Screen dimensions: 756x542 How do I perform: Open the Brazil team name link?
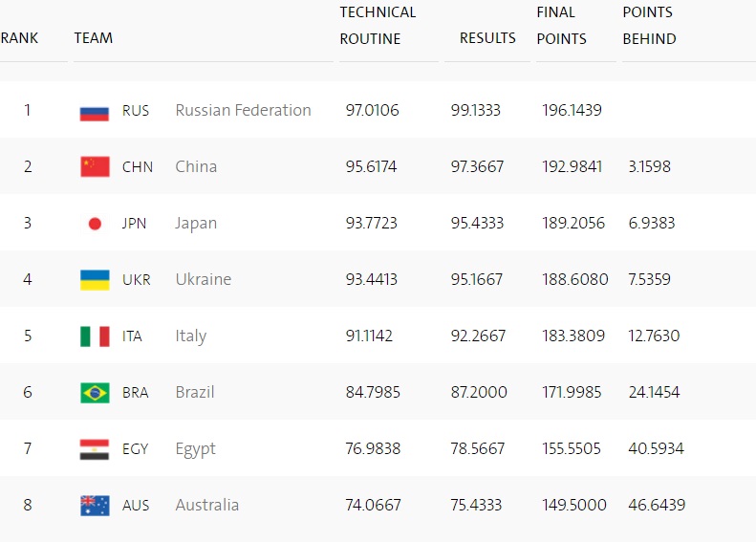click(194, 393)
